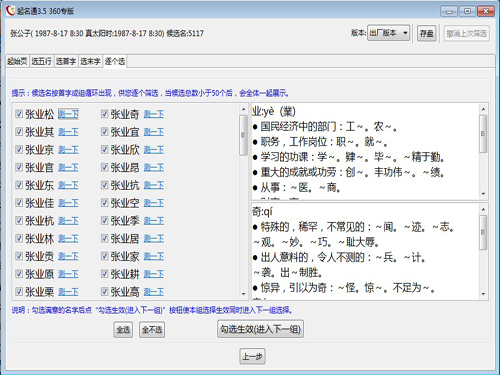
Task: Toggle the 张业奇 checkbox
Action: pyautogui.click(x=105, y=114)
